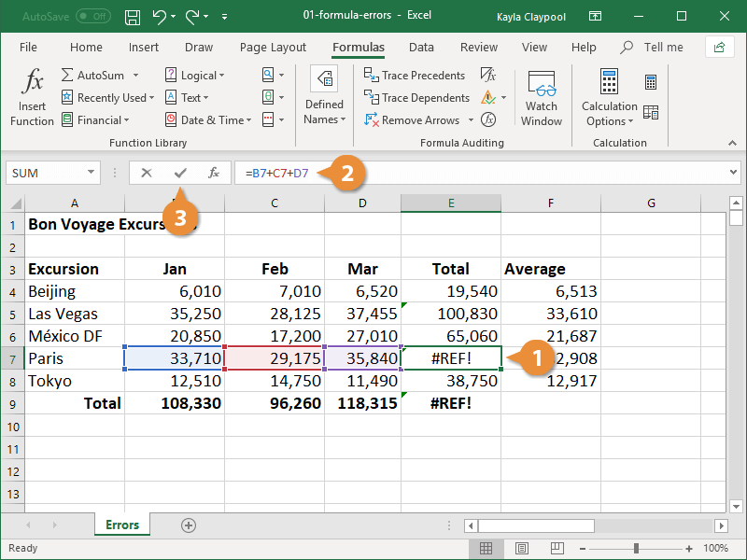Switch to Page Break Preview view
Image resolution: width=747 pixels, height=560 pixels.
[559, 549]
